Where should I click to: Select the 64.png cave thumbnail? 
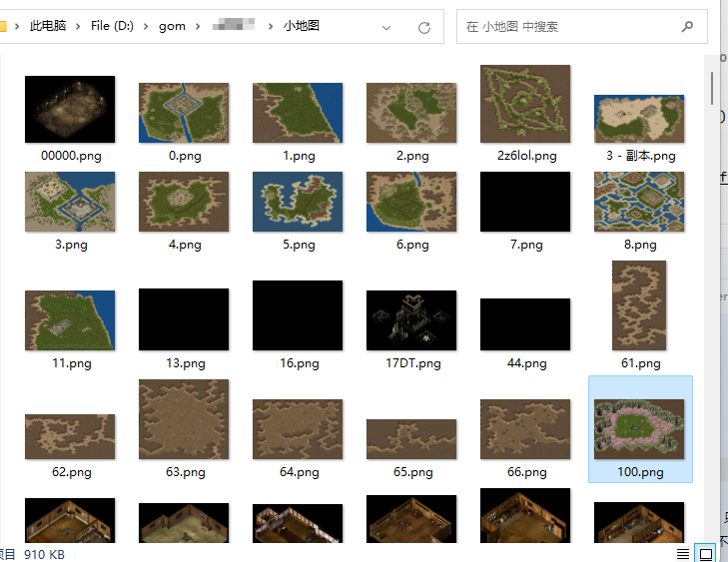click(298, 429)
